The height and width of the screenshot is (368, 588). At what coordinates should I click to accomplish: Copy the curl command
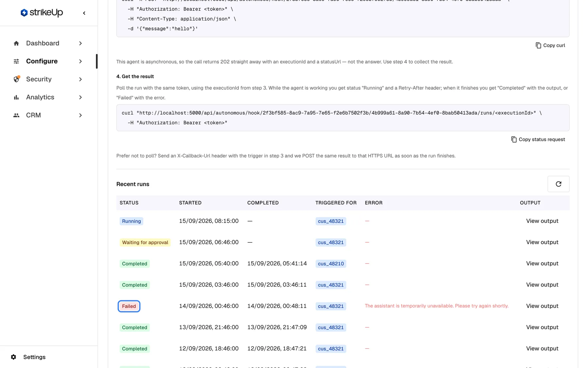pos(550,45)
